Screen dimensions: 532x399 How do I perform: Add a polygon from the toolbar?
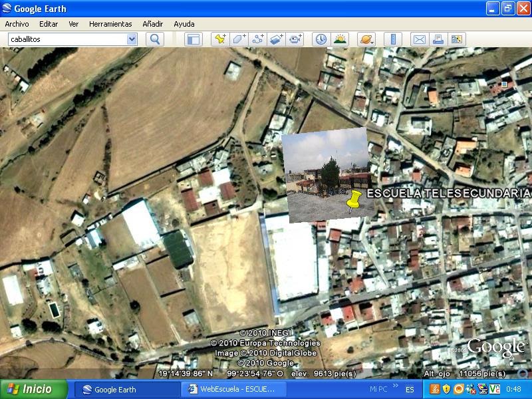tap(239, 39)
